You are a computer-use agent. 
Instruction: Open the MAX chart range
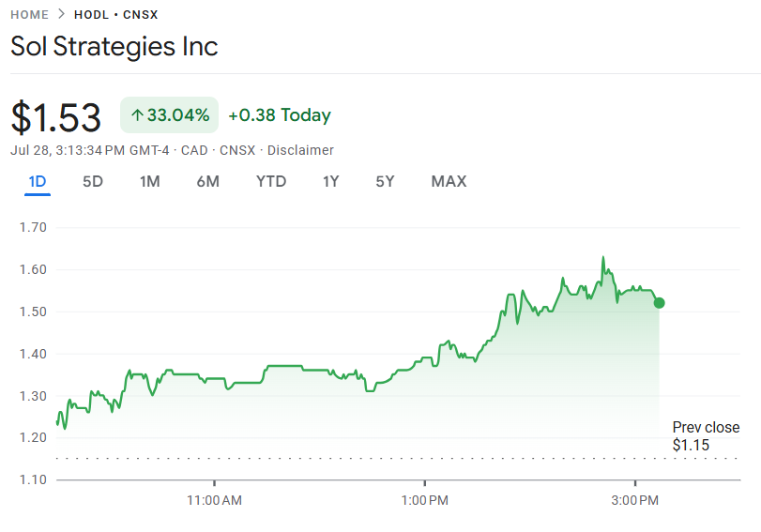449,181
